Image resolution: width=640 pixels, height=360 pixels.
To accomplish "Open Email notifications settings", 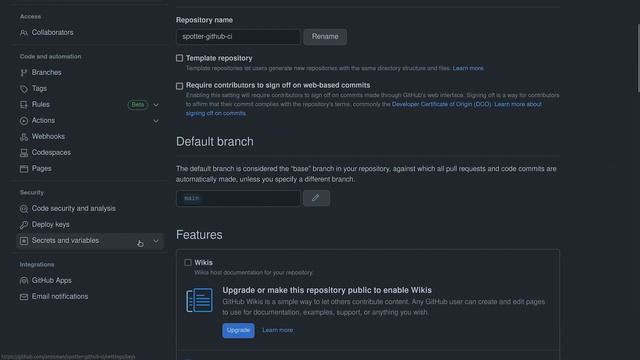I will [x=60, y=296].
